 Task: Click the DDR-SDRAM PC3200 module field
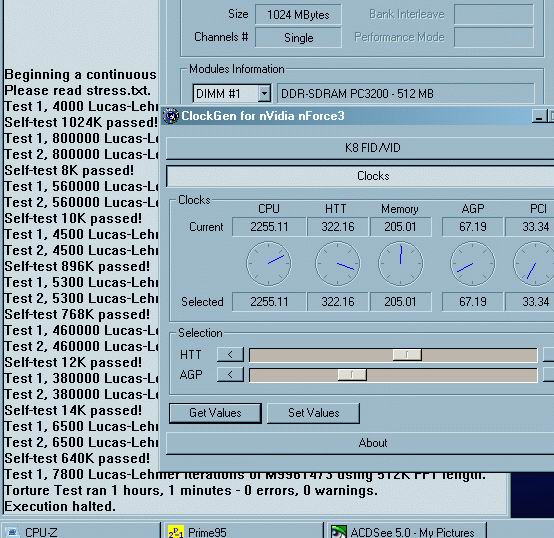tap(405, 94)
